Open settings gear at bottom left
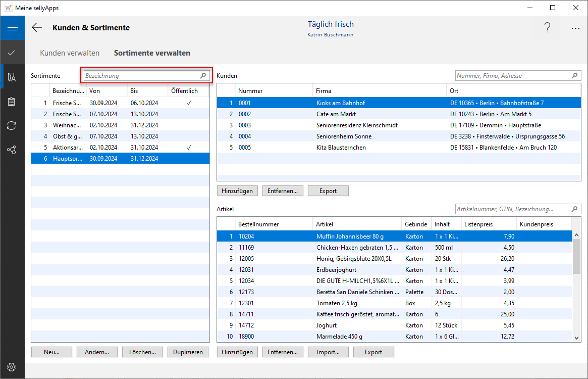This screenshot has width=588, height=379. point(12,367)
